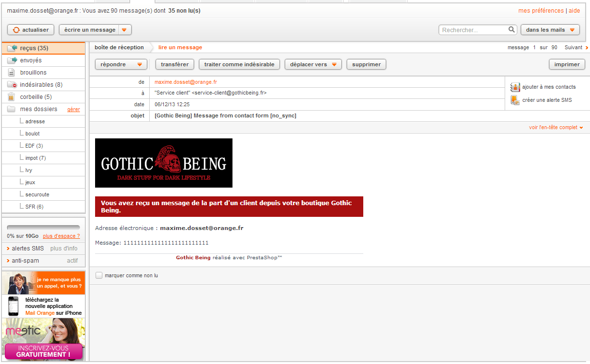Click the reçus inbox folder icon
This screenshot has height=364, width=590.
point(12,48)
